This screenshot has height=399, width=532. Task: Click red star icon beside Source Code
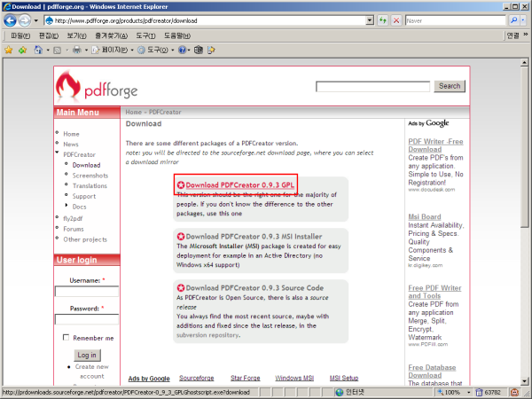tap(181, 288)
